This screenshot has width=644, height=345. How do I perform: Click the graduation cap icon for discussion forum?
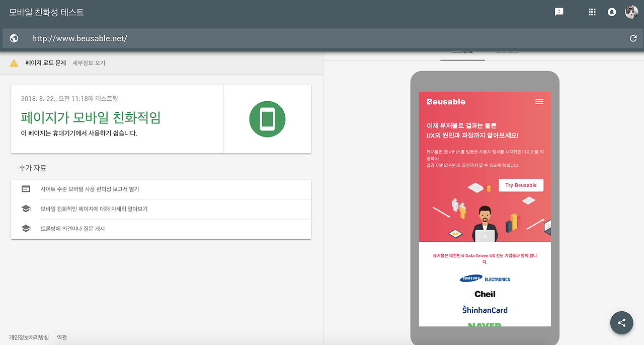click(26, 228)
